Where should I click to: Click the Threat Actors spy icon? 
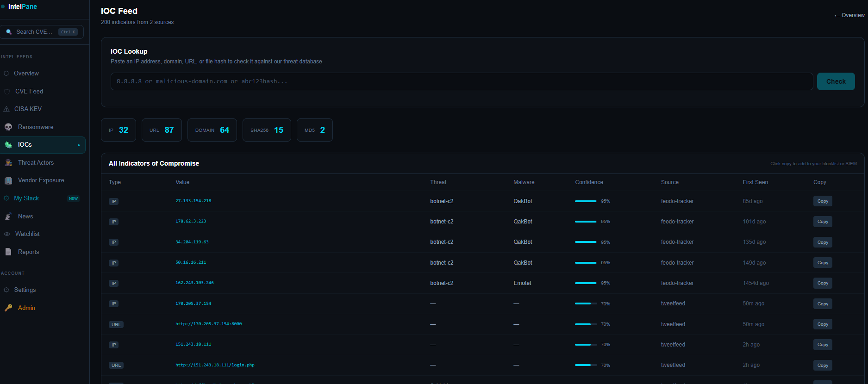[x=8, y=163]
